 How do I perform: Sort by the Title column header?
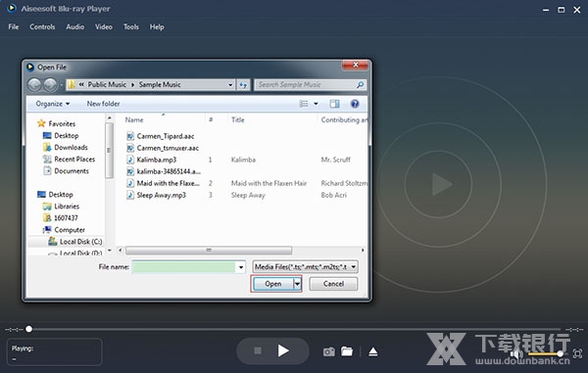pyautogui.click(x=238, y=119)
